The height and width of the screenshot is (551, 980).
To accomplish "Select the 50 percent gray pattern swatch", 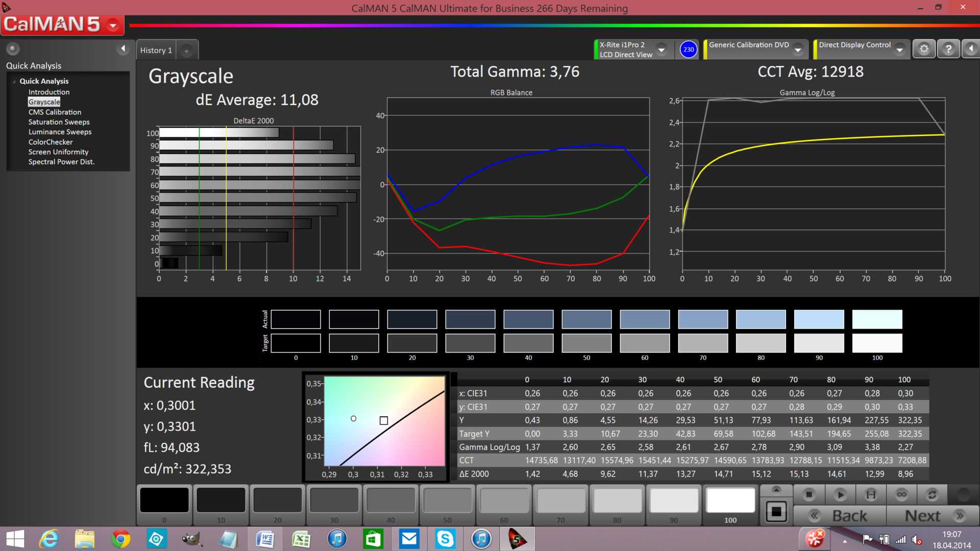I will (x=447, y=500).
